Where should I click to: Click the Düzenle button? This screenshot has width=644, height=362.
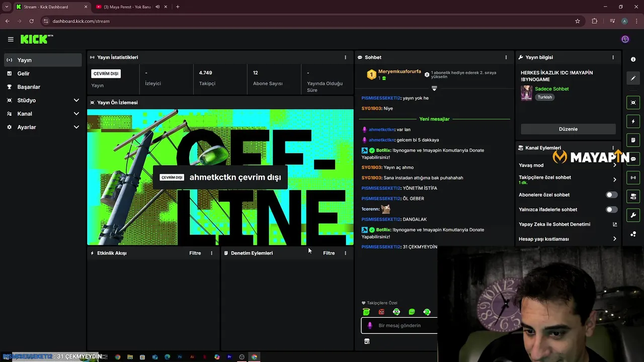click(x=568, y=129)
